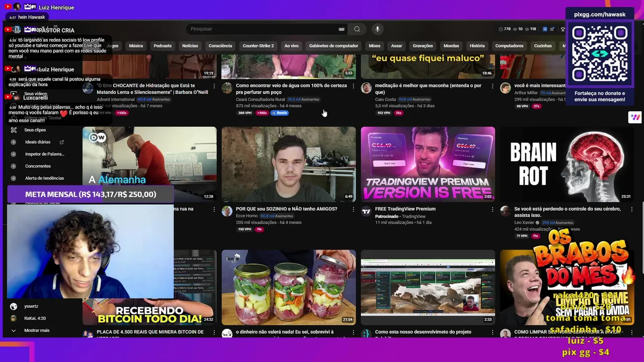Select the Moedas filter chip
The height and width of the screenshot is (362, 644).
[451, 46]
